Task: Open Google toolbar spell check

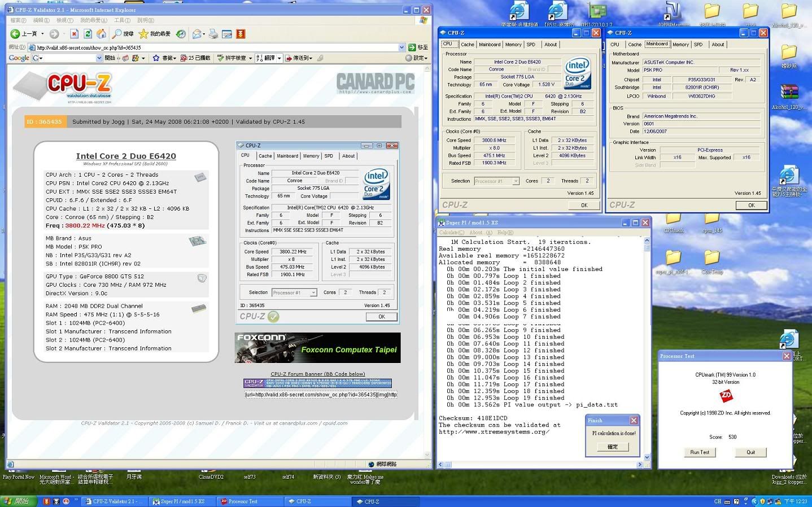Action: tap(232, 58)
